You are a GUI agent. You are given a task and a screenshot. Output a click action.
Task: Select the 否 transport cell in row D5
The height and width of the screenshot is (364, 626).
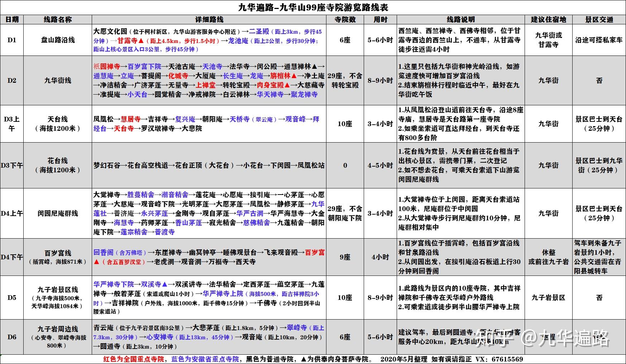point(599,297)
